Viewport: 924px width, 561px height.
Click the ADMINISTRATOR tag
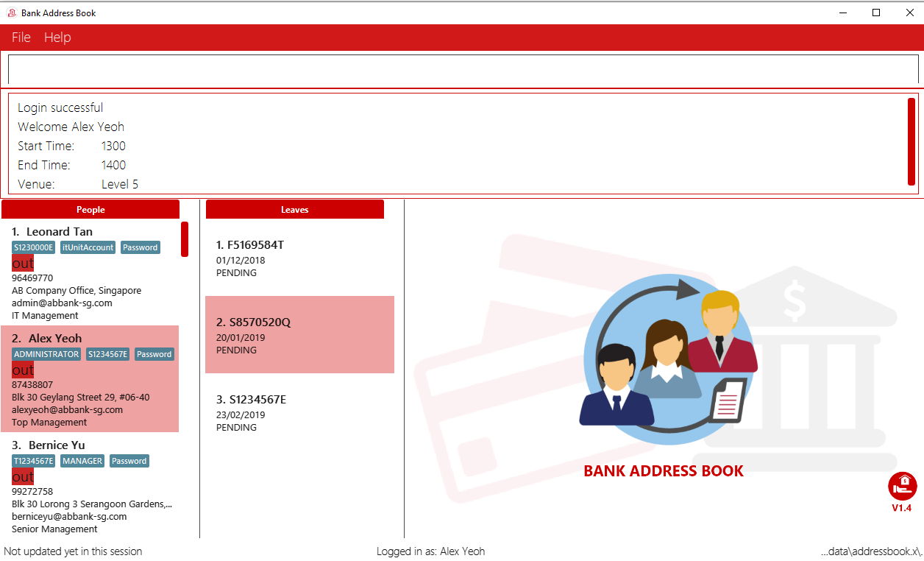[x=46, y=354]
